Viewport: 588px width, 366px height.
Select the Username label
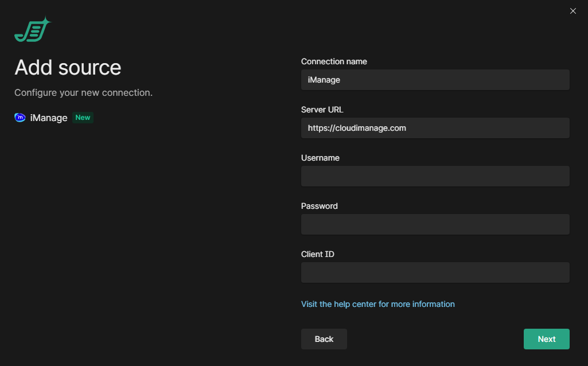[x=320, y=158]
